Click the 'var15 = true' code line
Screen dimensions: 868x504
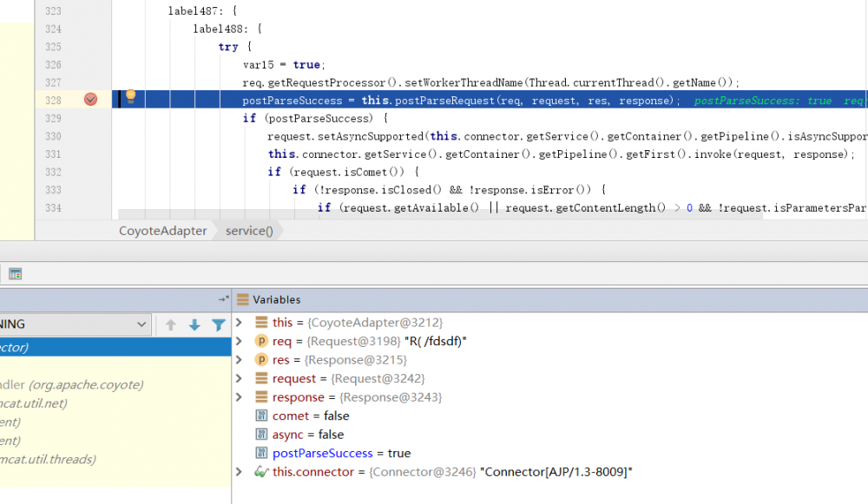point(284,65)
